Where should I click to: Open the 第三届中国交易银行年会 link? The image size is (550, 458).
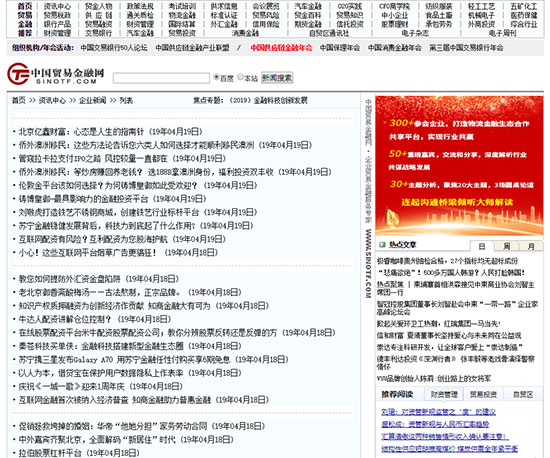(x=466, y=48)
